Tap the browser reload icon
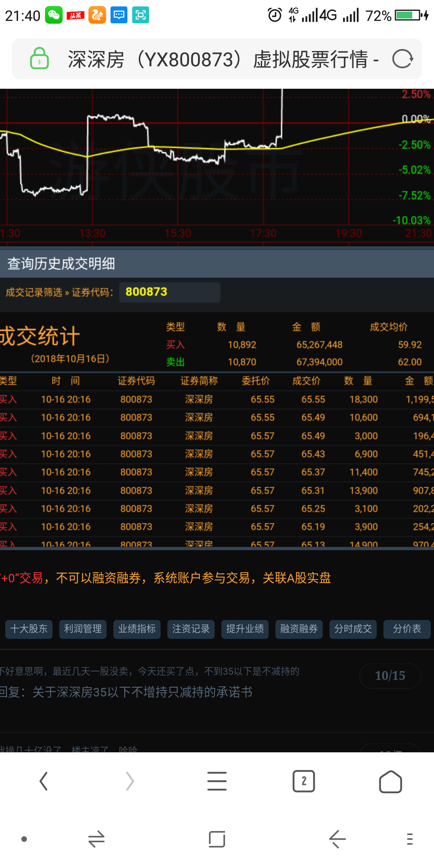The width and height of the screenshot is (434, 868). pyautogui.click(x=402, y=59)
